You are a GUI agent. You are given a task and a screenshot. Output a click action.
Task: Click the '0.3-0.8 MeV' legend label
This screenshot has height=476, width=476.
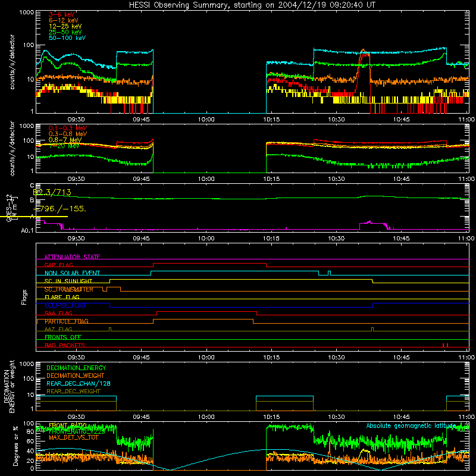point(68,134)
